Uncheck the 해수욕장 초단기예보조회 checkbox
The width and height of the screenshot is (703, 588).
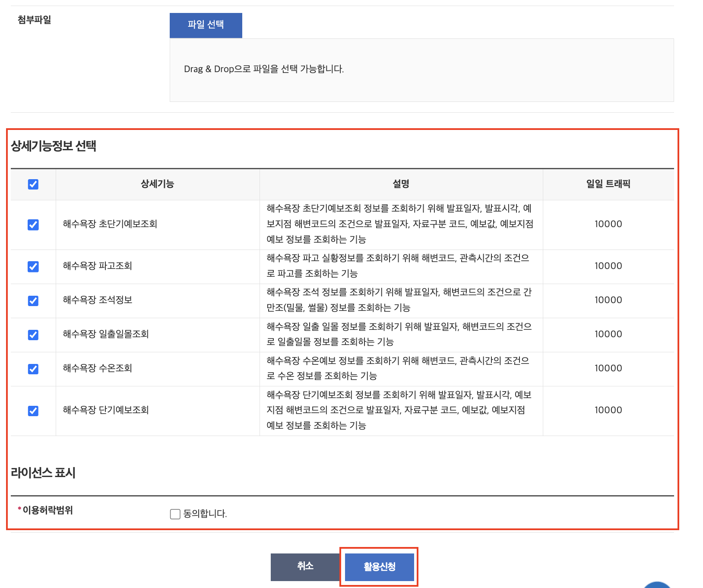(33, 224)
